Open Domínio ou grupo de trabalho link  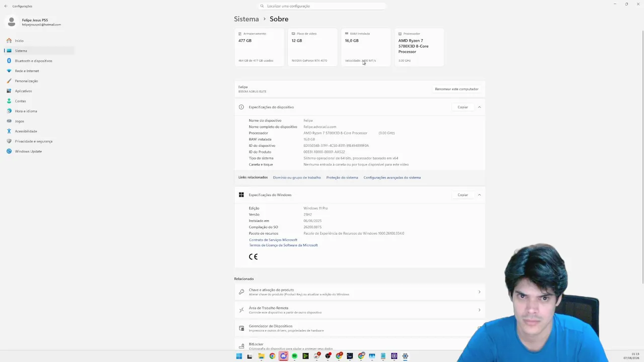297,177
